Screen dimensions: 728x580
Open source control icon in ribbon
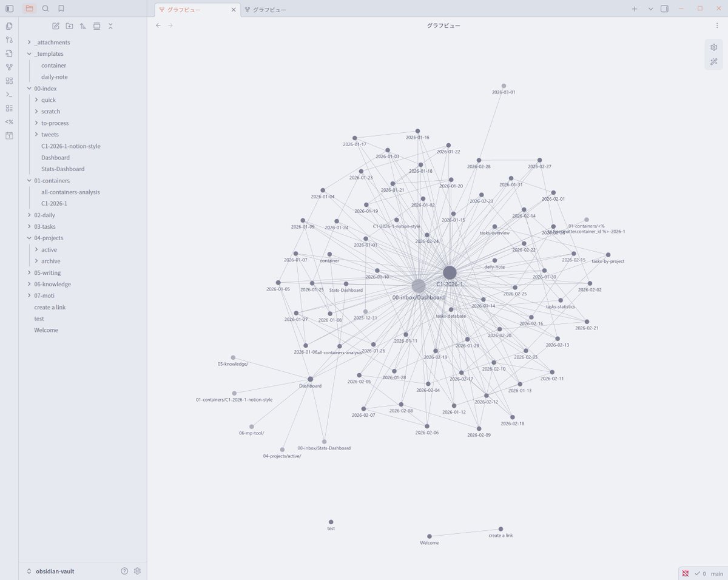pyautogui.click(x=9, y=39)
